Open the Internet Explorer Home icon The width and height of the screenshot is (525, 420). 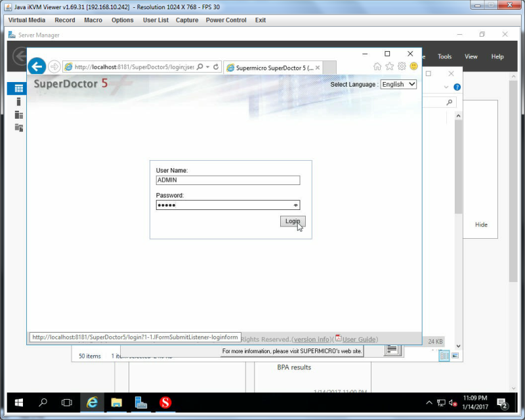click(x=377, y=66)
